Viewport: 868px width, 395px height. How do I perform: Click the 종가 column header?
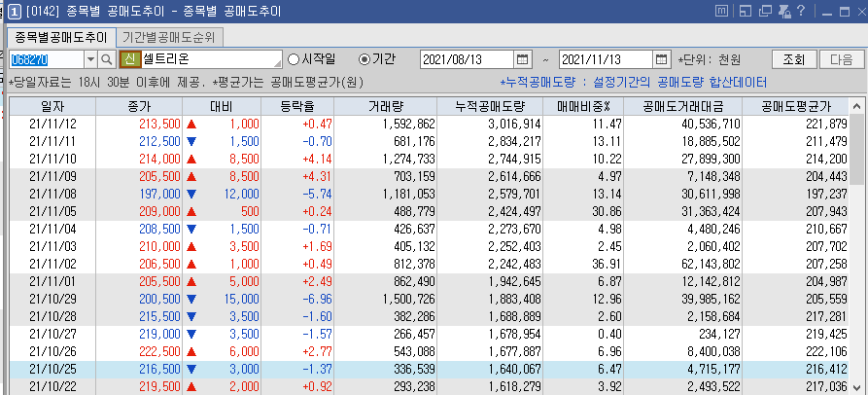[x=139, y=106]
